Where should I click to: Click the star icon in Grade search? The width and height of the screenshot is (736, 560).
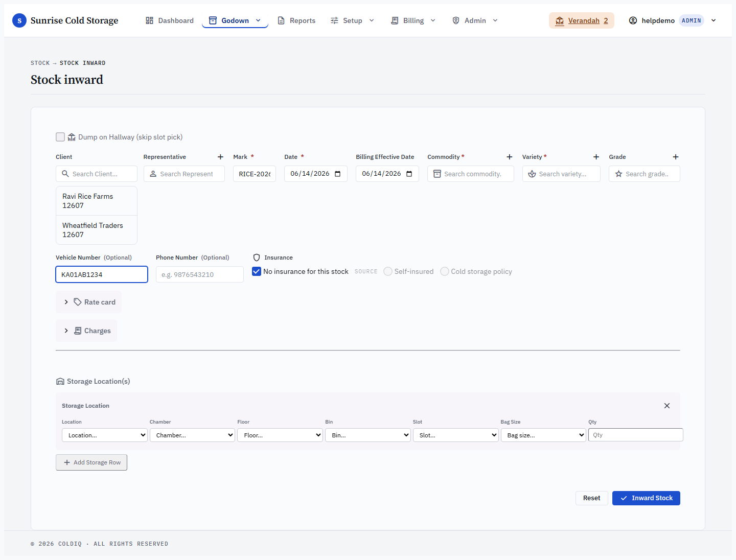pos(619,174)
